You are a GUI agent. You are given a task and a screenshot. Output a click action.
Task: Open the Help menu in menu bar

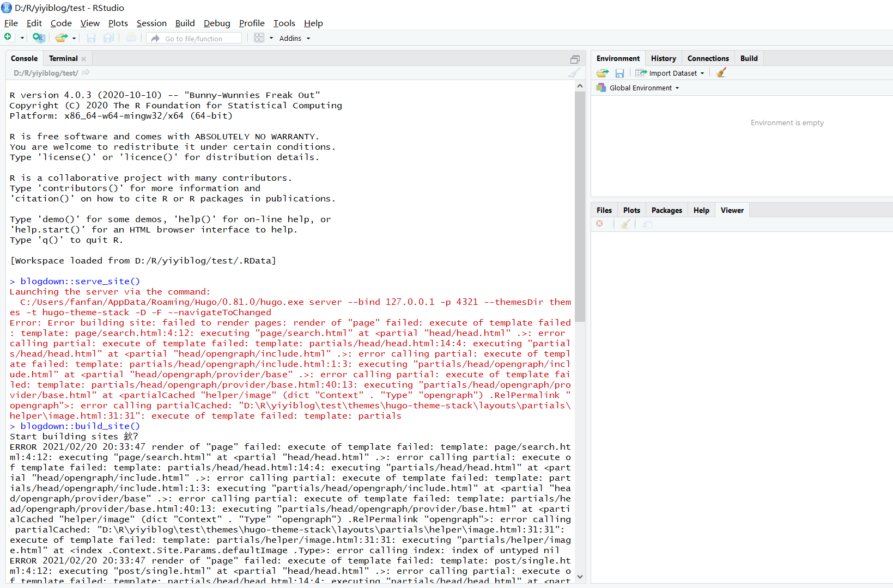tap(313, 23)
